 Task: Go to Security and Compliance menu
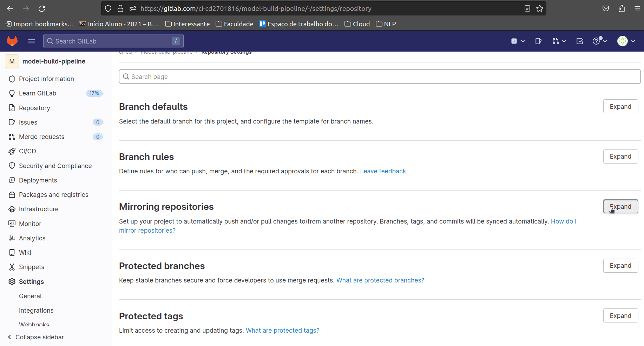[x=55, y=166]
